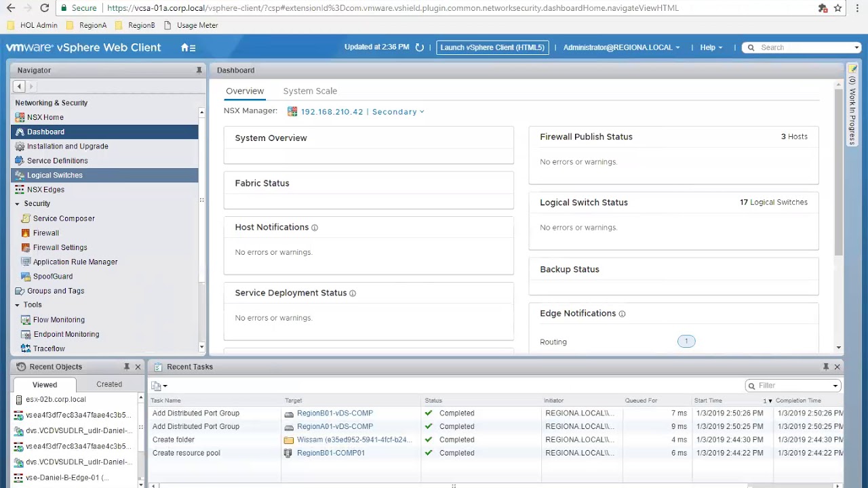Open Help dropdown menu
868x488 pixels.
(711, 47)
